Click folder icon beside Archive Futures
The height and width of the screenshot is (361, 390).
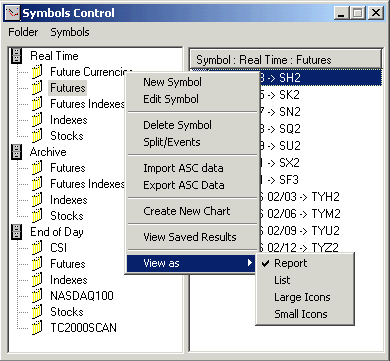tap(37, 168)
